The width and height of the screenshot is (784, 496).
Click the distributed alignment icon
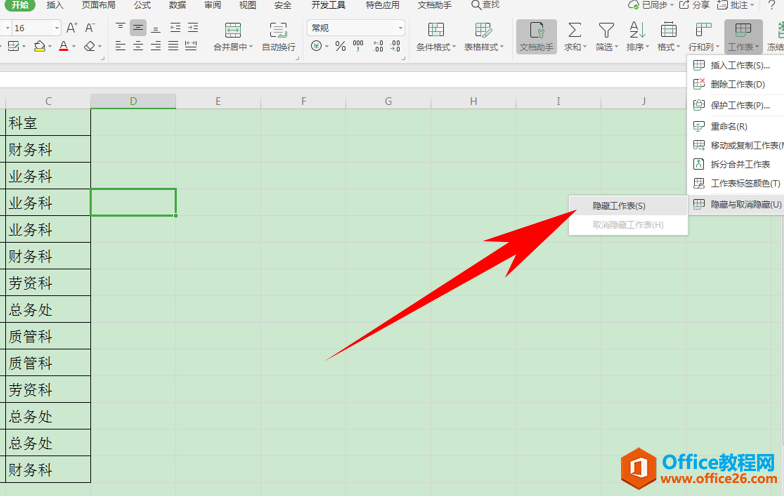point(191,46)
